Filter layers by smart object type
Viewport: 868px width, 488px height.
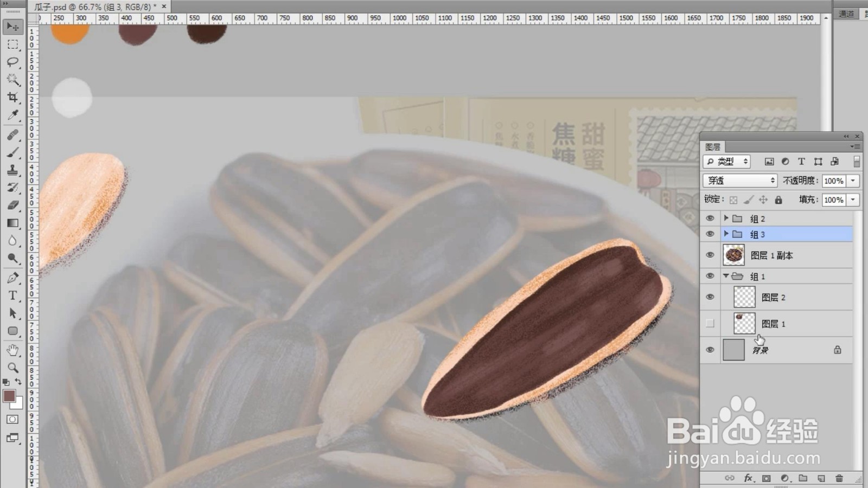click(x=834, y=162)
